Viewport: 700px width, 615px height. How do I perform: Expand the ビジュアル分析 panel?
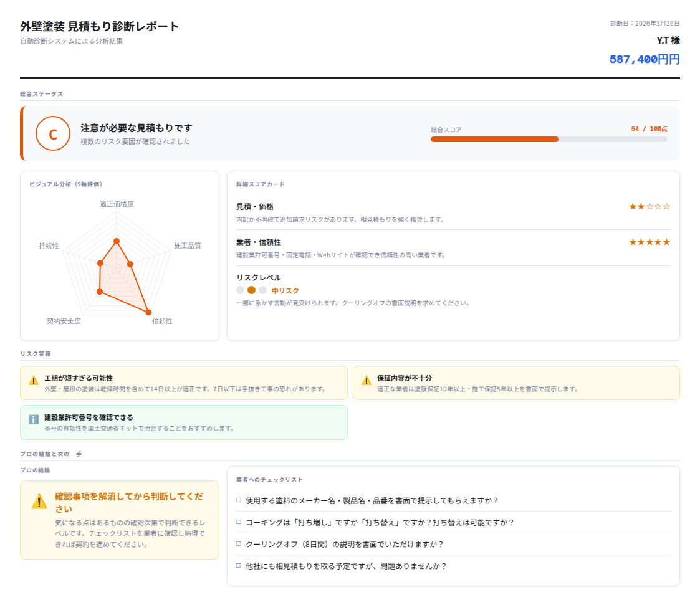pos(67,184)
